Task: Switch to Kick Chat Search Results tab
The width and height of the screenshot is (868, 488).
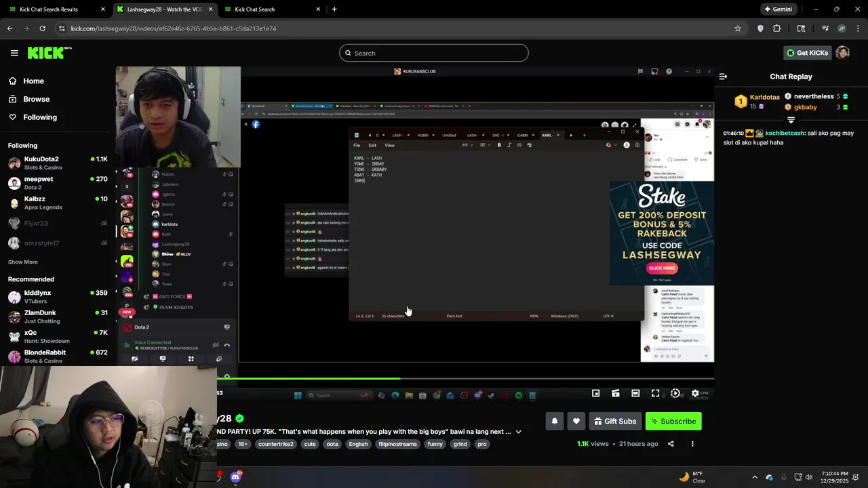Action: tap(56, 9)
